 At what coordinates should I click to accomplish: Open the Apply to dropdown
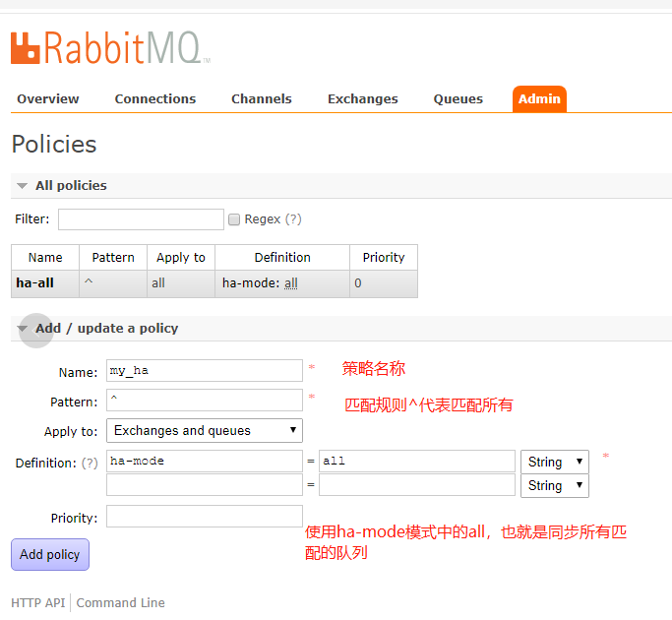pos(205,430)
